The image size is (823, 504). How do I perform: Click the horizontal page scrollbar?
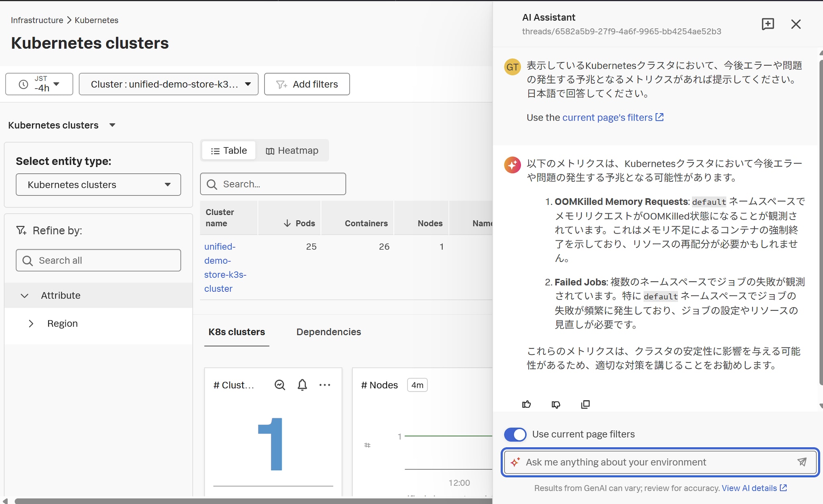tap(253, 501)
